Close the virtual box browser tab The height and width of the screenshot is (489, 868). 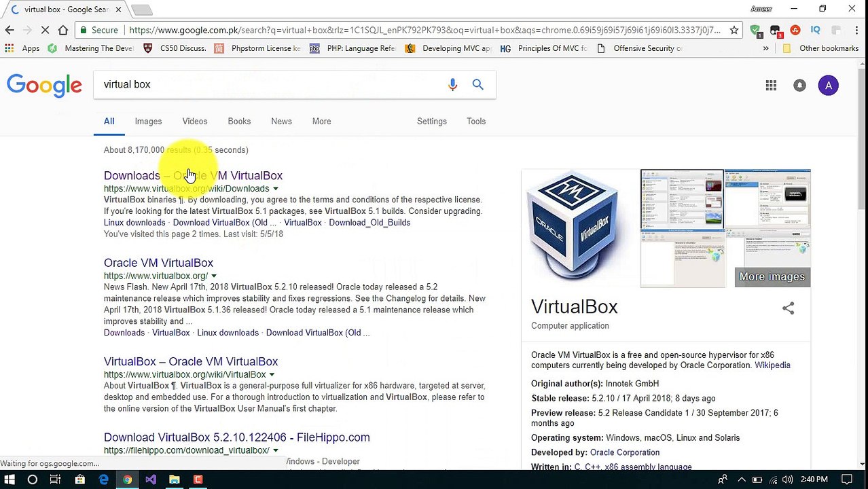pyautogui.click(x=118, y=10)
